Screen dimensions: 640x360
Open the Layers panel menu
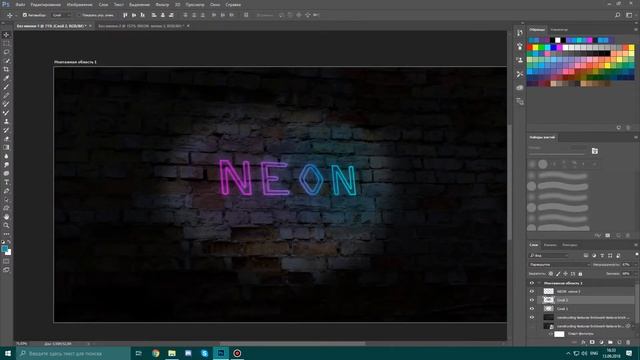tap(636, 245)
